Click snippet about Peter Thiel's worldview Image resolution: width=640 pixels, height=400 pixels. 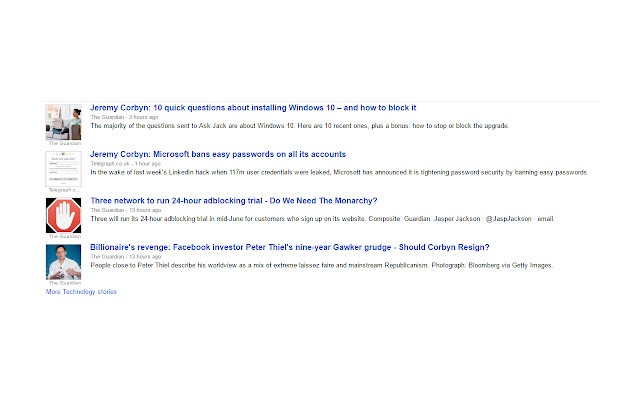click(322, 265)
